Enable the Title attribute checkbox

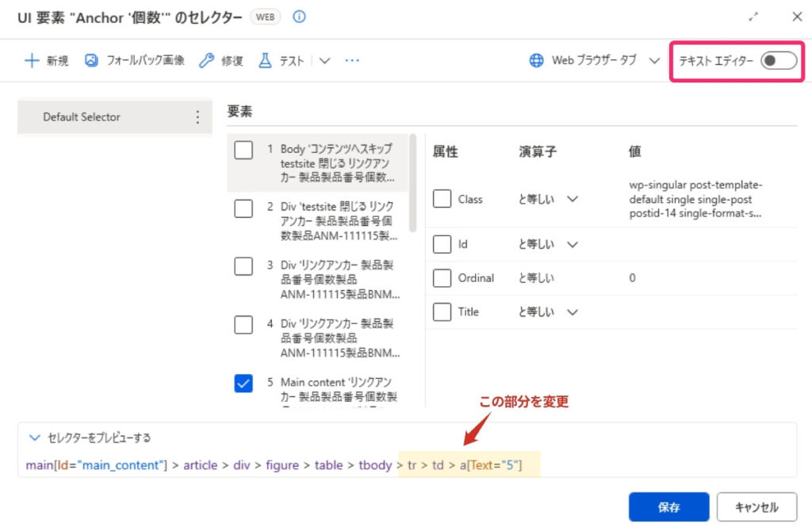442,312
